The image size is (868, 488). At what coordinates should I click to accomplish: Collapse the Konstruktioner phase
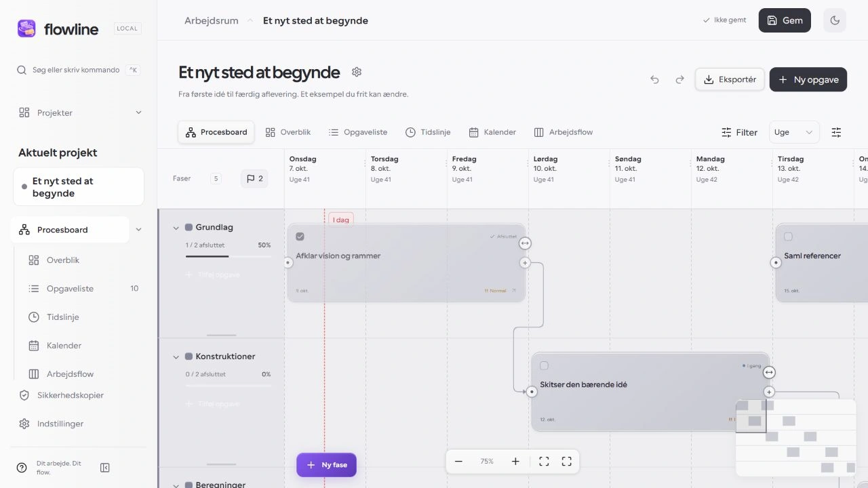pyautogui.click(x=176, y=357)
